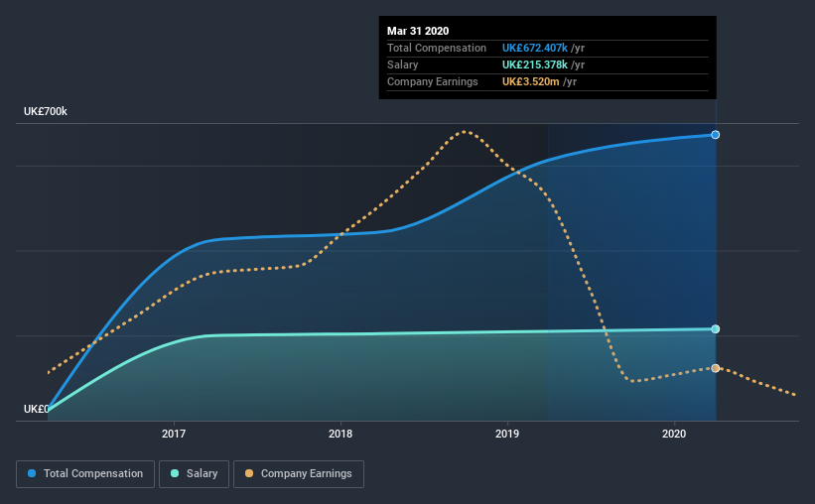815x504 pixels.
Task: Click the blue dot in Total Compensation legend
Action: pyautogui.click(x=32, y=473)
